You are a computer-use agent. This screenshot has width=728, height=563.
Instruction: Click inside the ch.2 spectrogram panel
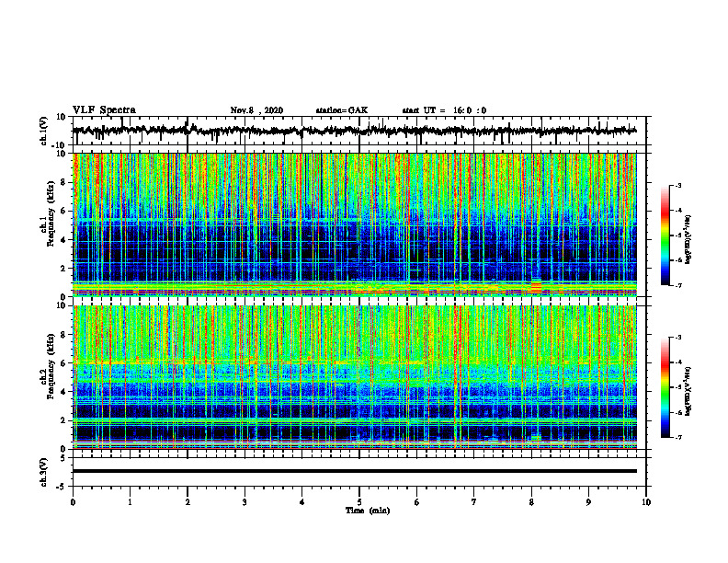[x=354, y=377]
